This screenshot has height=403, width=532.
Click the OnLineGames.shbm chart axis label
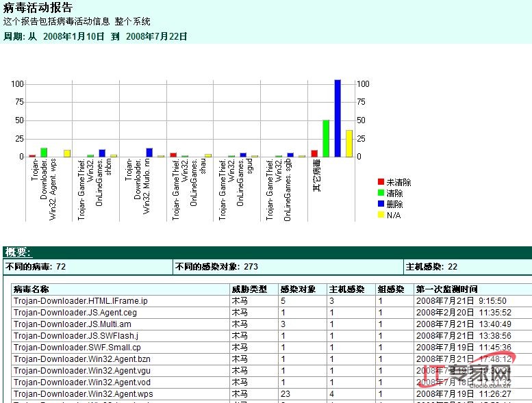click(94, 189)
